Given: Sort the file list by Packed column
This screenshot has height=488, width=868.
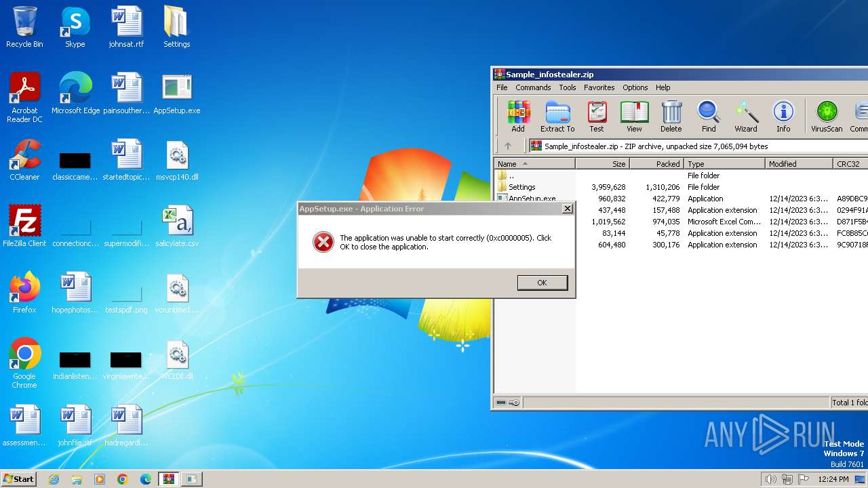Looking at the screenshot, I should 657,164.
